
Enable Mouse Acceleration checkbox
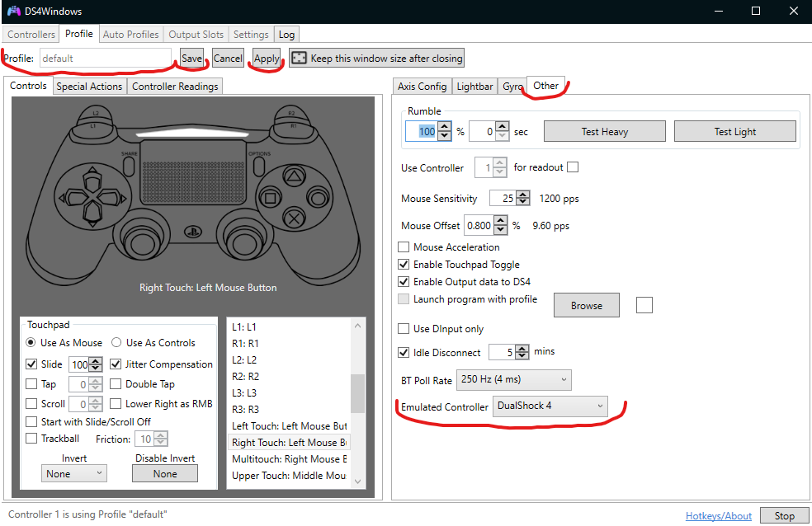tap(404, 247)
